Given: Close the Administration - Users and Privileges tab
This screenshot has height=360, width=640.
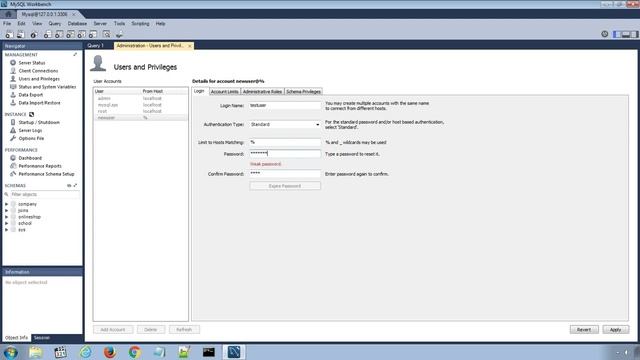Looking at the screenshot, I should (x=189, y=46).
